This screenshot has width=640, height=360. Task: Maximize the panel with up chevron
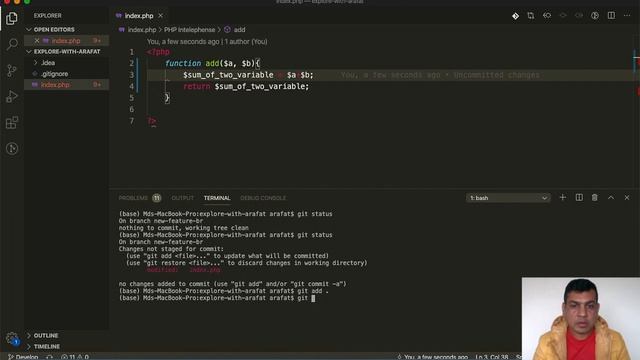[611, 198]
